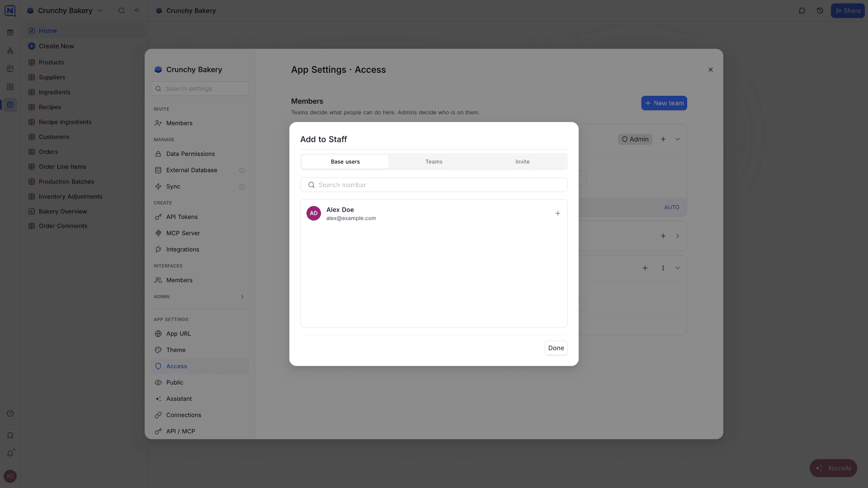Open the Products table
The height and width of the screenshot is (488, 868).
[84, 62]
